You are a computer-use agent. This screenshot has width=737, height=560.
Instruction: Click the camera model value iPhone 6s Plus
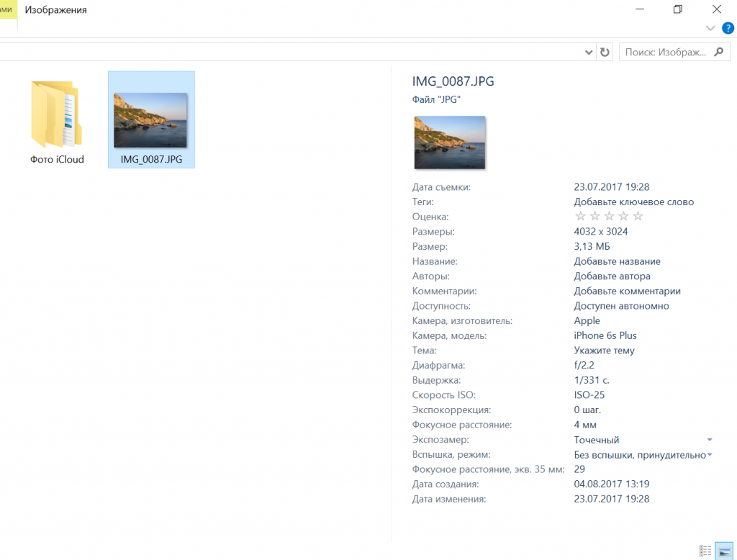pyautogui.click(x=605, y=335)
